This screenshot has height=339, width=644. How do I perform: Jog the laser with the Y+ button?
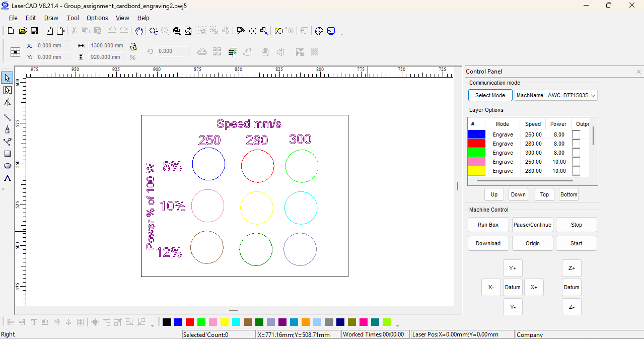(513, 268)
